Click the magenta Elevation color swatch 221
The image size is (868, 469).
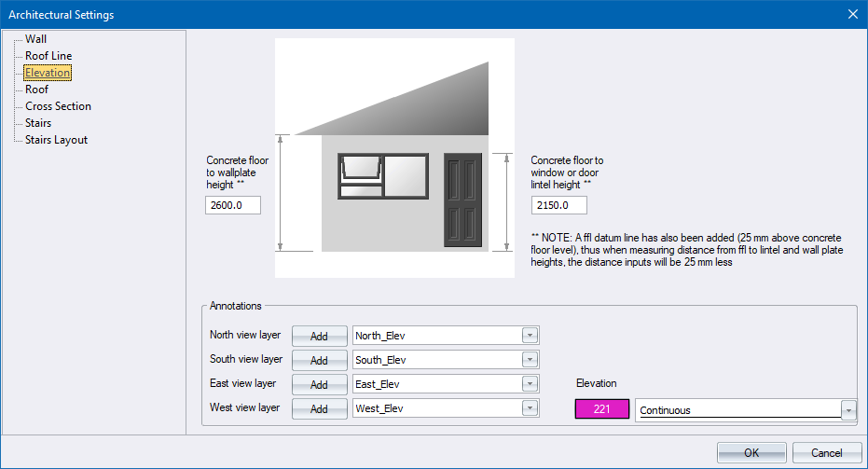point(602,409)
